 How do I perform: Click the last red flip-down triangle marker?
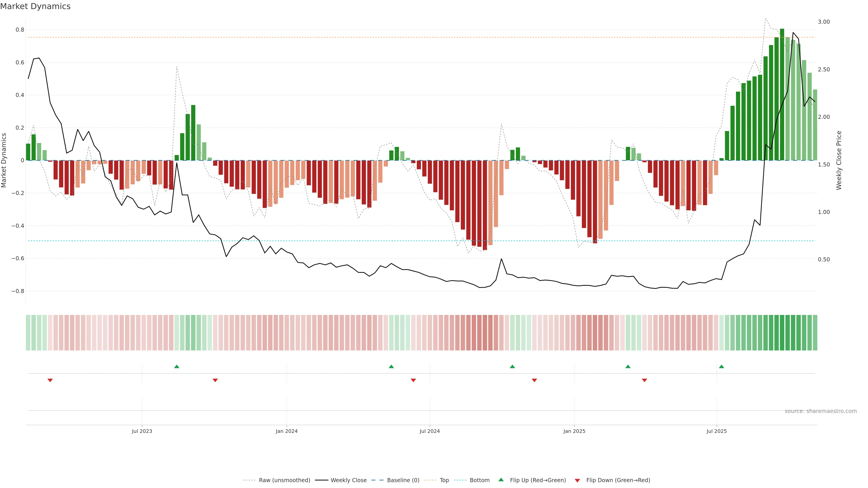pos(644,380)
